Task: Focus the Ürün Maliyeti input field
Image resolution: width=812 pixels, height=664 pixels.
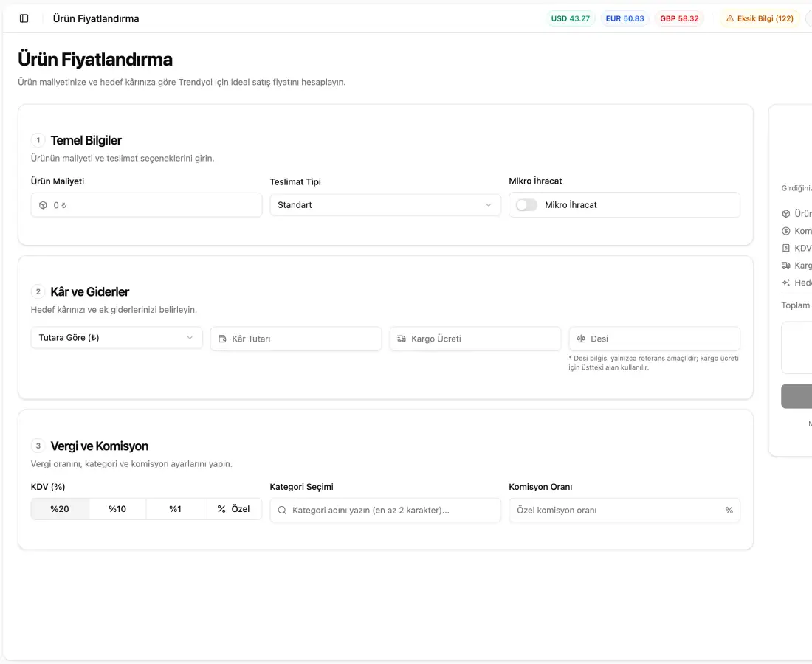Action: coord(147,205)
